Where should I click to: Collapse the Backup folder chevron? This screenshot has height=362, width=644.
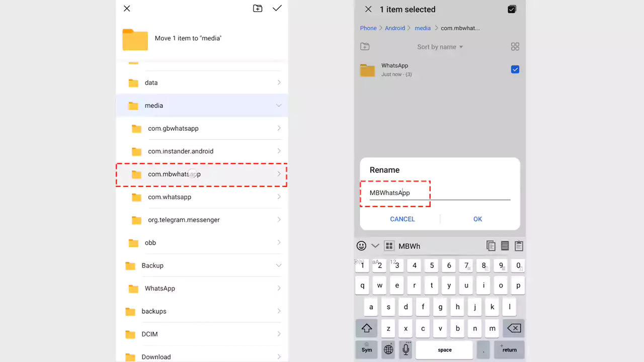point(279,265)
